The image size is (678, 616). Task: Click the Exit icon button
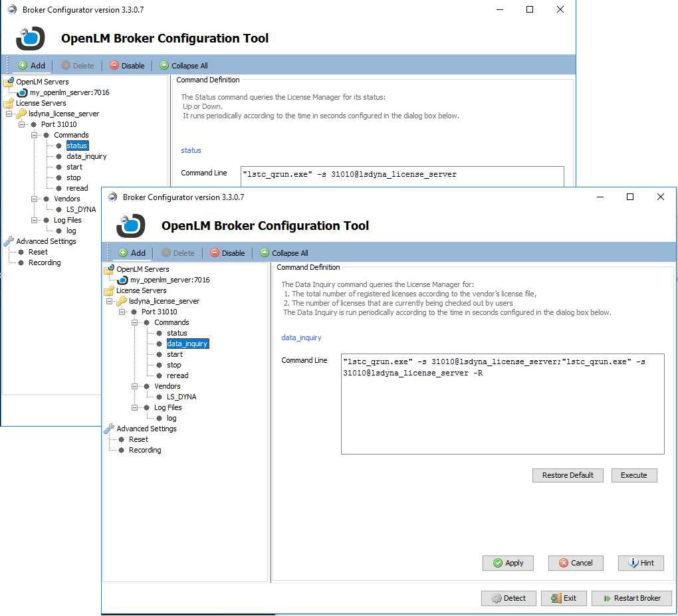554,598
